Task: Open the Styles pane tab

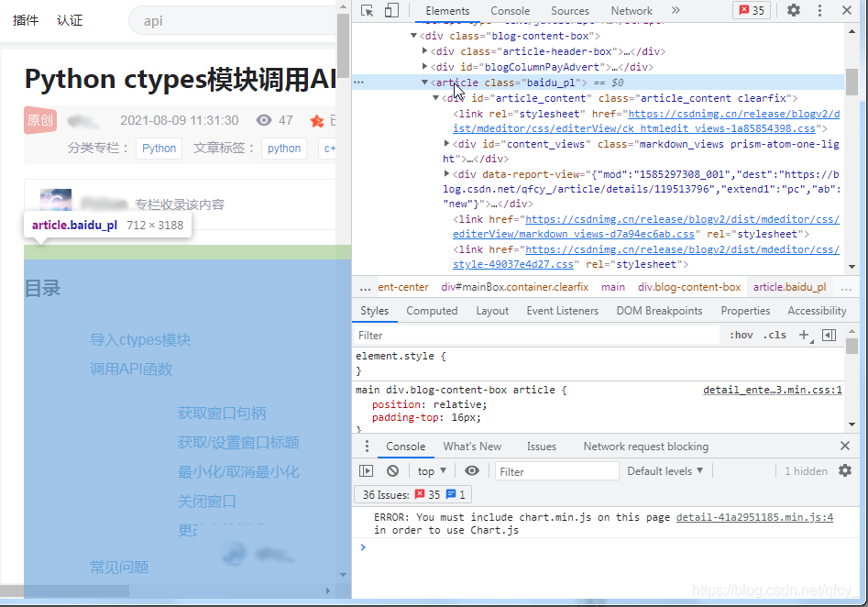Action: tap(374, 311)
